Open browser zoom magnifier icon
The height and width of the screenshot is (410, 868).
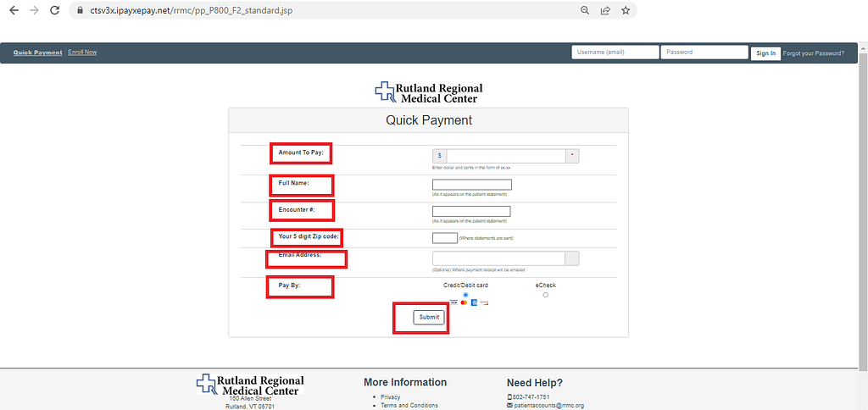pyautogui.click(x=585, y=10)
